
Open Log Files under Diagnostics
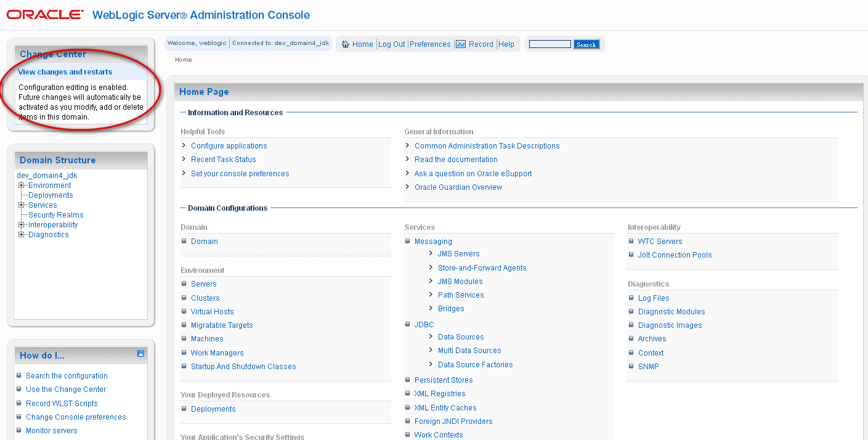[x=654, y=298]
